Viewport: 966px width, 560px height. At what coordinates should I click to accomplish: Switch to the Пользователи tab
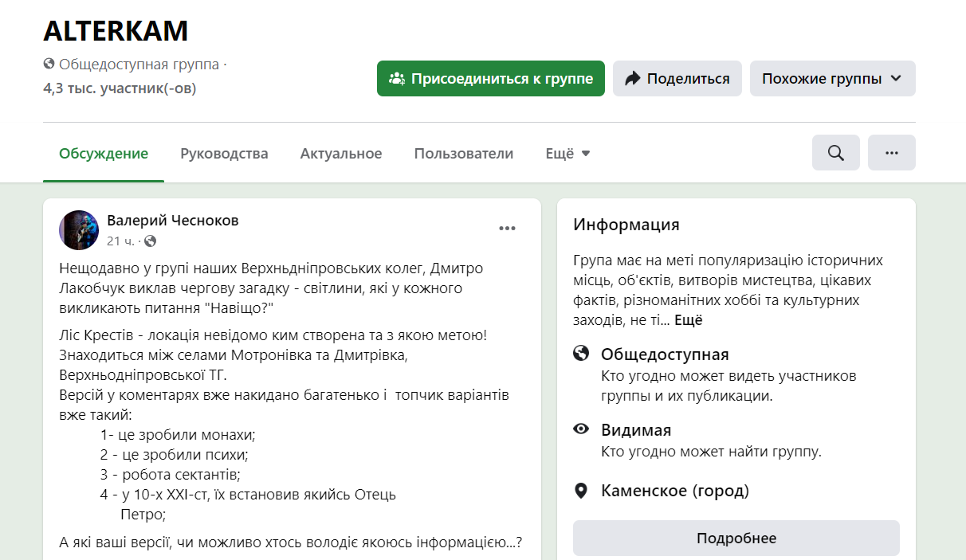pos(463,153)
